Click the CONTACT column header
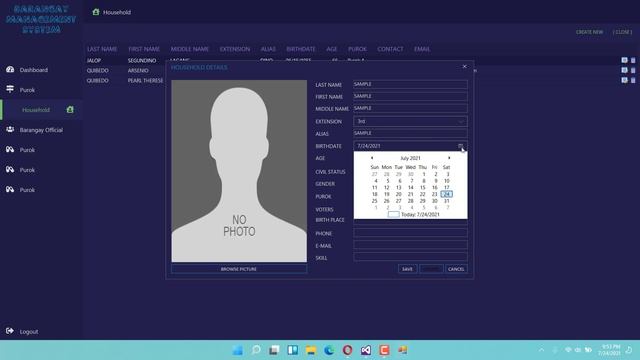Image resolution: width=640 pixels, height=360 pixels. (x=390, y=49)
